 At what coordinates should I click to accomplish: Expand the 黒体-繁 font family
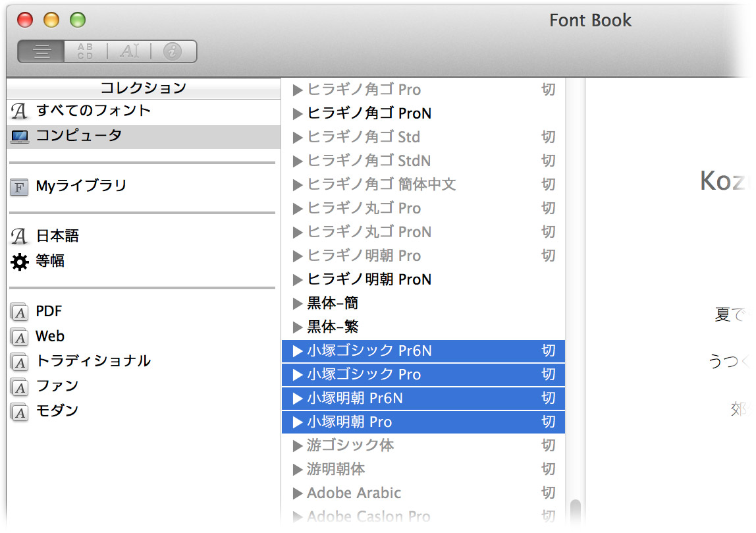pyautogui.click(x=298, y=327)
